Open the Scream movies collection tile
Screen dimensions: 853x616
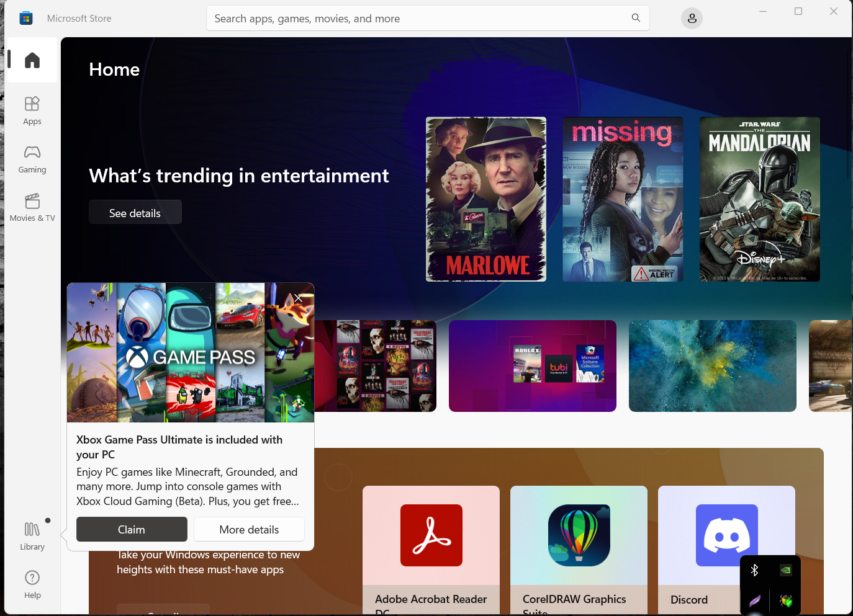click(376, 366)
